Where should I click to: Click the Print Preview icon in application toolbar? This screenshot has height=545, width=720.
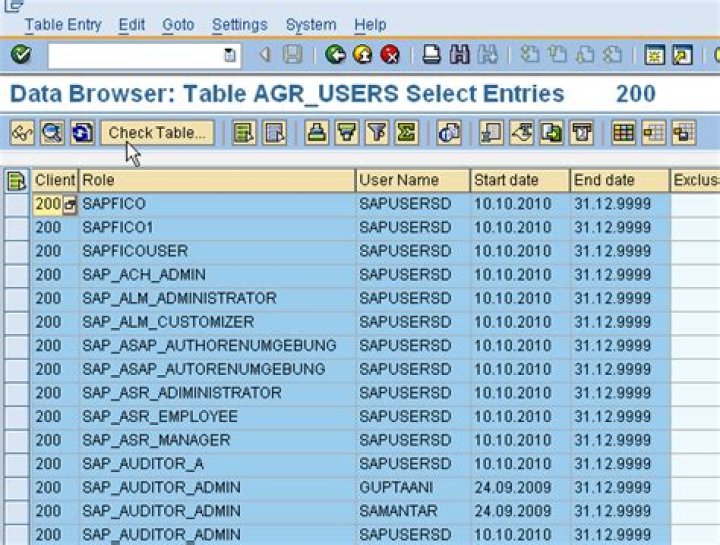click(x=449, y=133)
